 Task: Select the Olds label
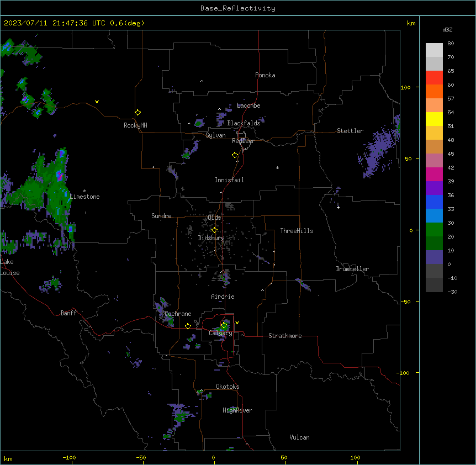pyautogui.click(x=214, y=218)
